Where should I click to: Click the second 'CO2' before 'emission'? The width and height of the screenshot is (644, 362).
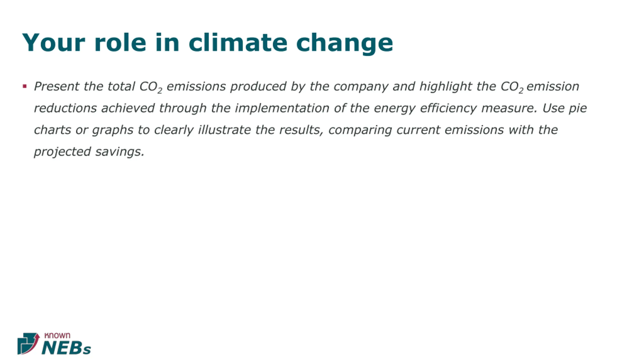click(x=512, y=87)
